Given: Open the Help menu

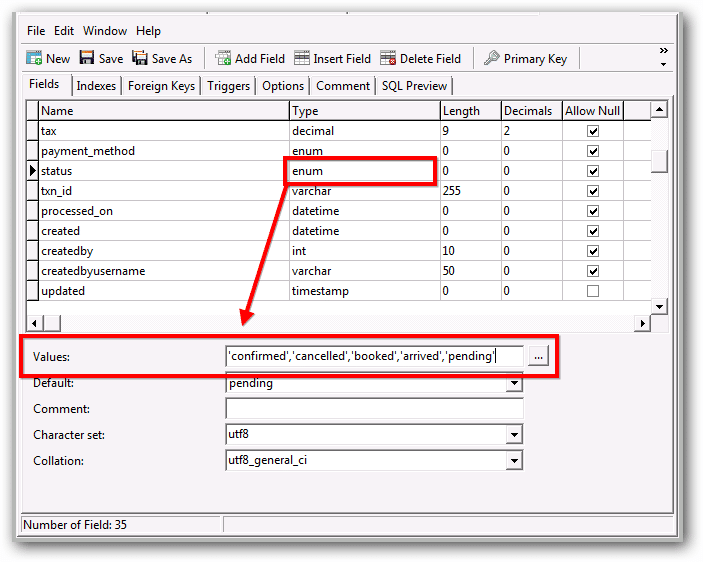Looking at the screenshot, I should click(x=148, y=31).
